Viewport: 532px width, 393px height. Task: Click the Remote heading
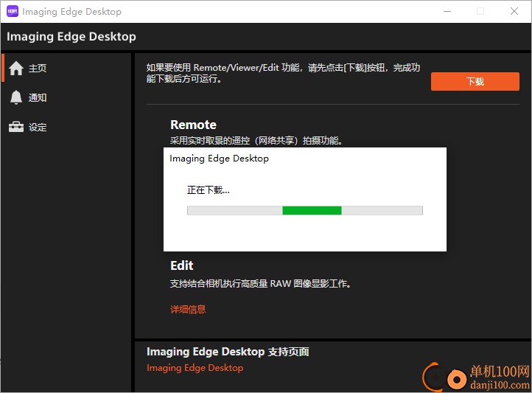point(193,125)
